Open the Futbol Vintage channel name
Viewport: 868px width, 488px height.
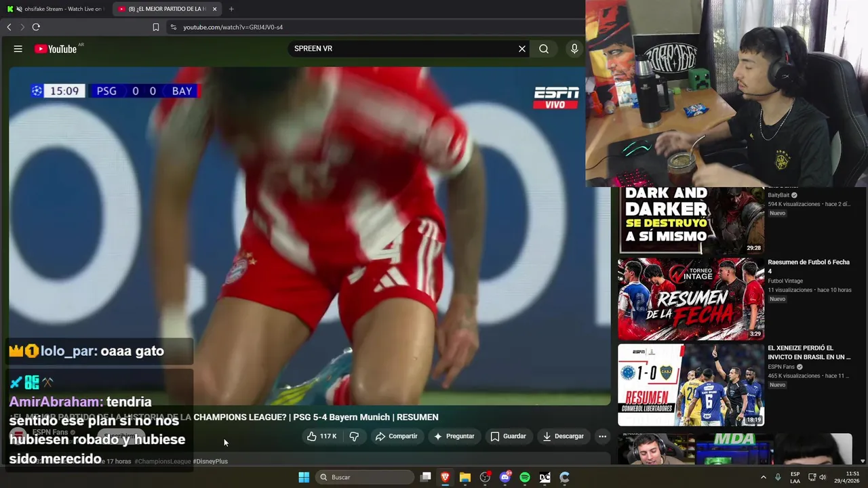coord(785,281)
